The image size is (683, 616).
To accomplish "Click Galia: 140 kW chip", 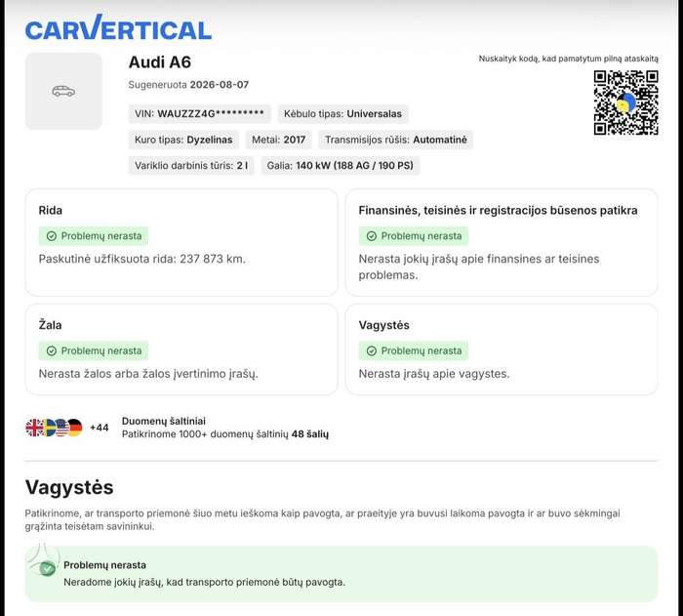I will (x=341, y=166).
